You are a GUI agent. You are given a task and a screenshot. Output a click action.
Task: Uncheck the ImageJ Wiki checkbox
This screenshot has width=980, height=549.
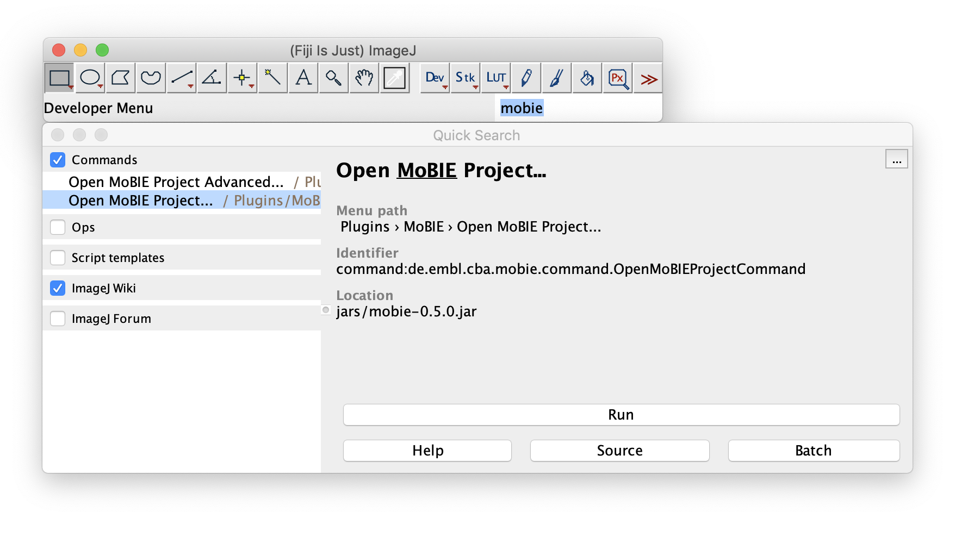[58, 288]
